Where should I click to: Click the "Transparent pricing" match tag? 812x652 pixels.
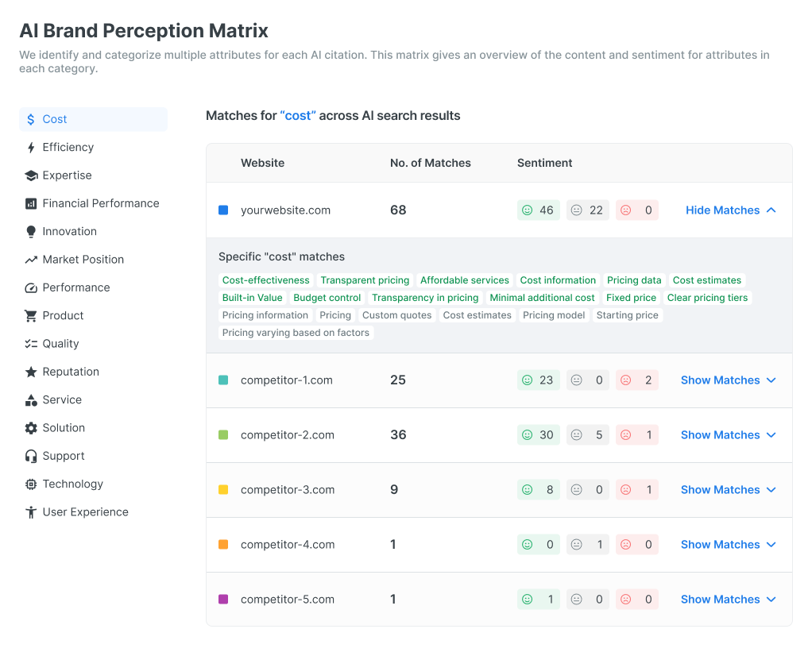(x=365, y=280)
